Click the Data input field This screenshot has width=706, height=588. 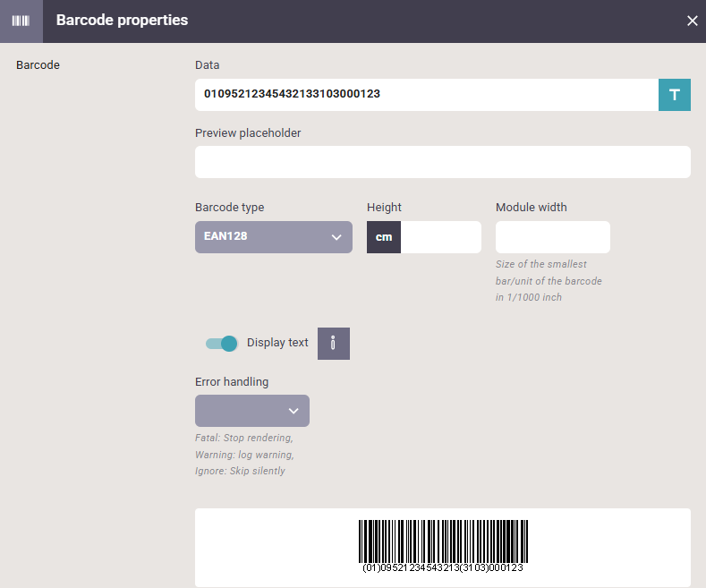tap(427, 95)
